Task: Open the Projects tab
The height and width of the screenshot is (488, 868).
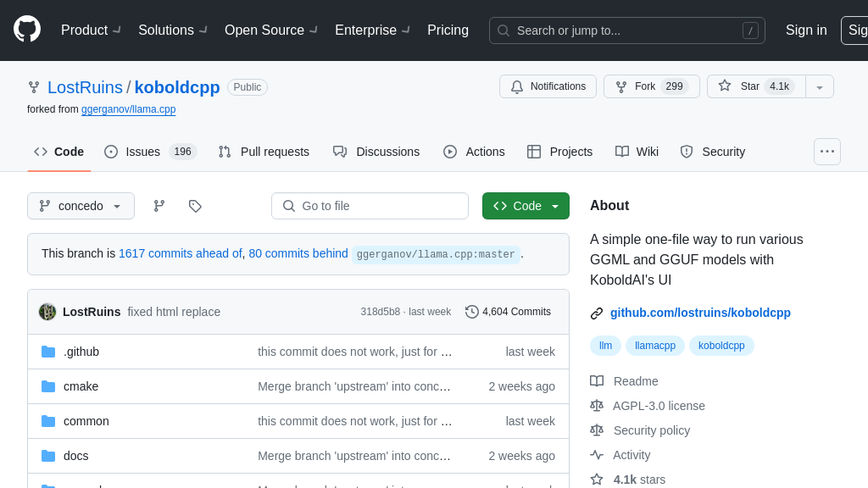Action: pos(559,152)
